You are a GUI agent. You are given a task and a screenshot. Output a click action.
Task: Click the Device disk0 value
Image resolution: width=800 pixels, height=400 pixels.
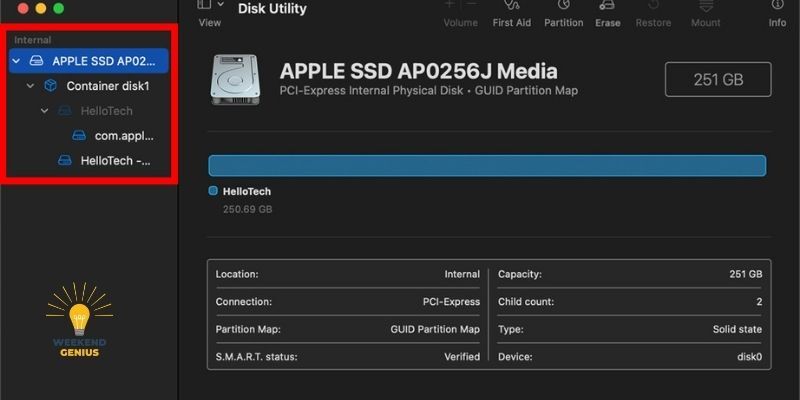pyautogui.click(x=749, y=357)
